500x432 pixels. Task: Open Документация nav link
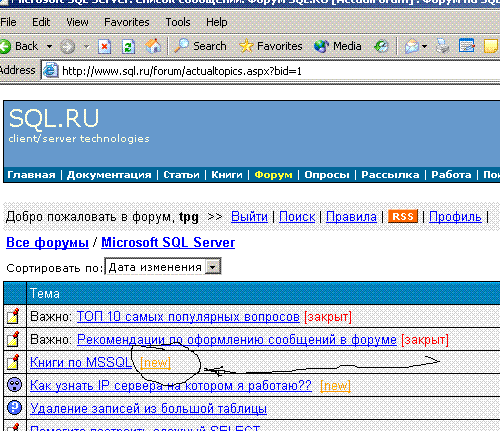(109, 175)
